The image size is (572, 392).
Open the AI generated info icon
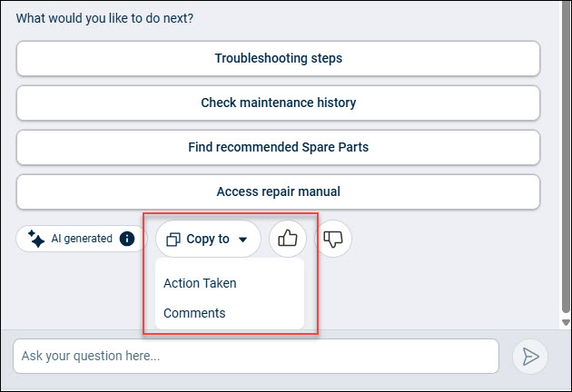pyautogui.click(x=127, y=239)
